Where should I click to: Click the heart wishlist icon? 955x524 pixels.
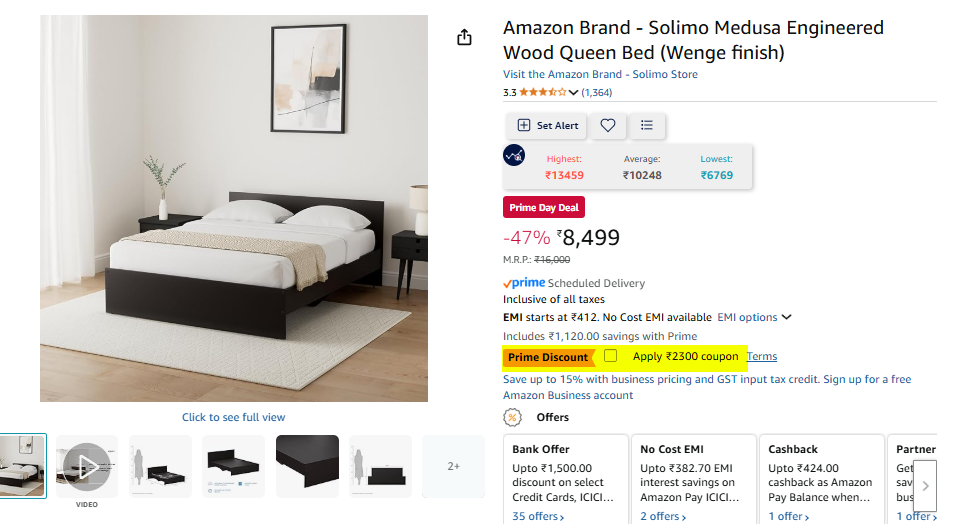[x=607, y=125]
